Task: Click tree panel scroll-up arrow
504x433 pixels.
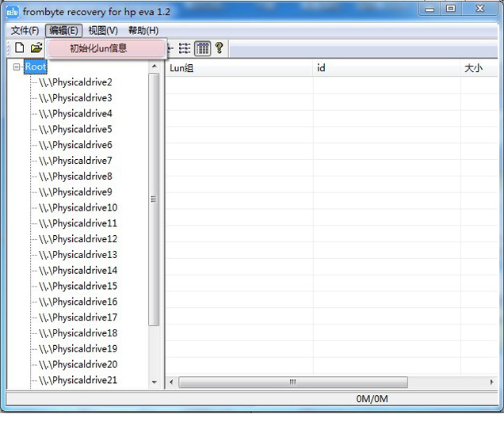Action: tap(155, 66)
